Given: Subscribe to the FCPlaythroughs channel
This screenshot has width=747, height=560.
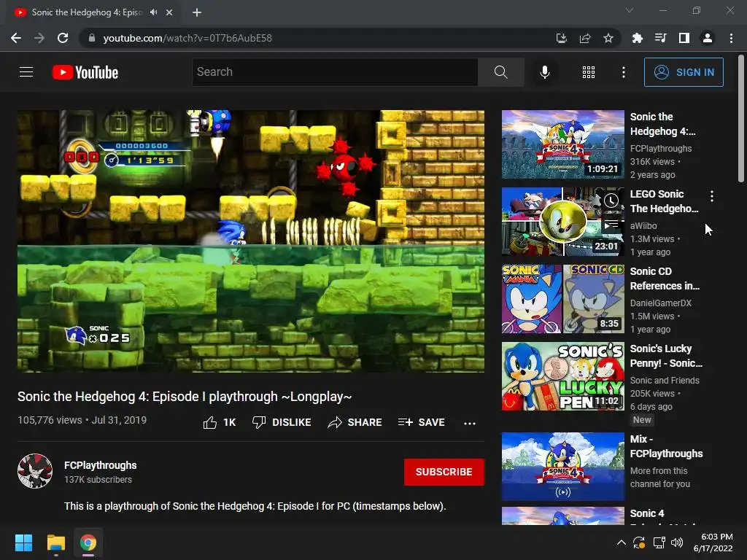Looking at the screenshot, I should point(444,472).
